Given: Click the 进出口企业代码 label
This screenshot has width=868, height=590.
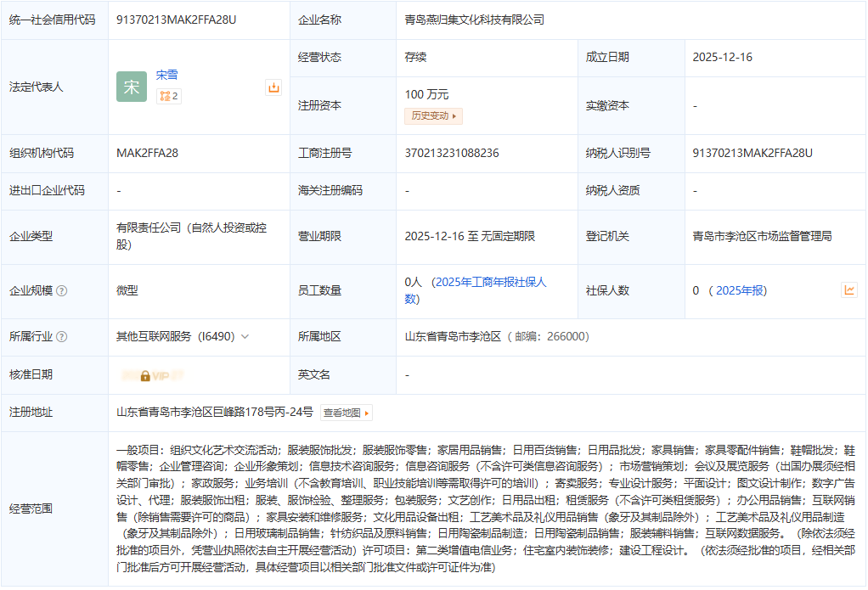Looking at the screenshot, I should 47,191.
